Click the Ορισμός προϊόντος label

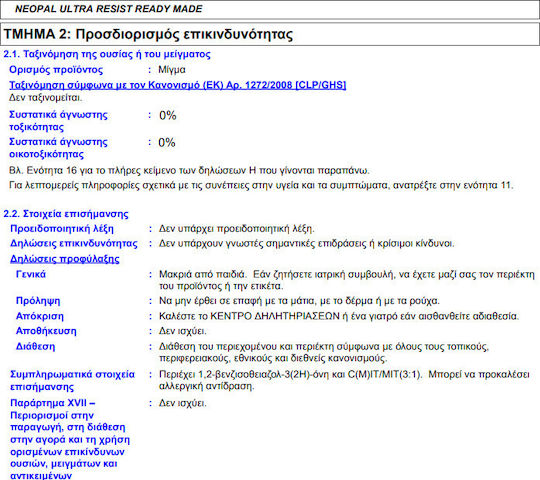[56, 70]
